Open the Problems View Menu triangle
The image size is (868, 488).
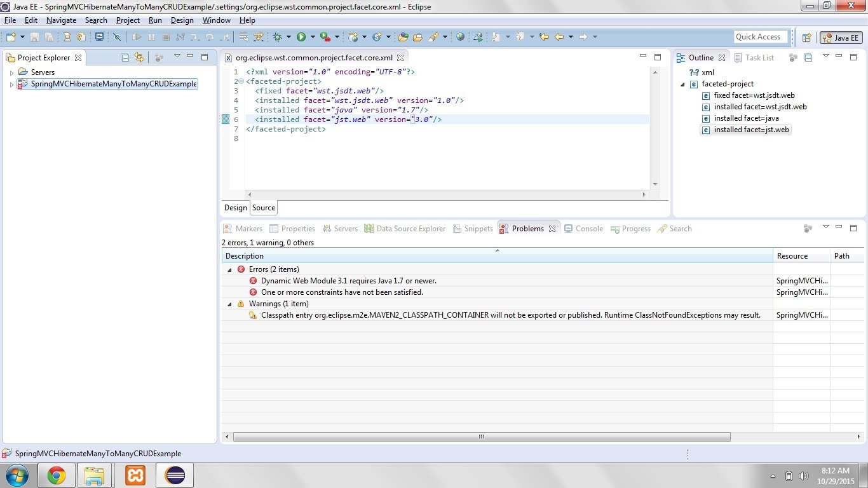click(x=826, y=227)
